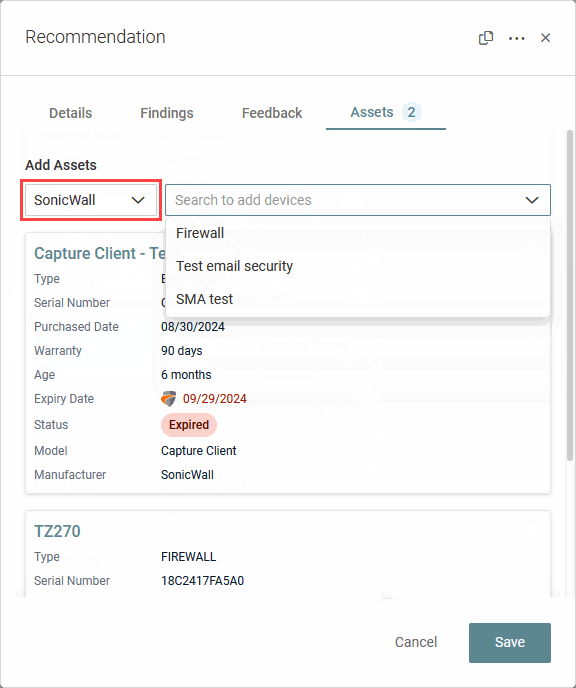
Task: Collapse the device search dropdown arrow
Action: 532,200
